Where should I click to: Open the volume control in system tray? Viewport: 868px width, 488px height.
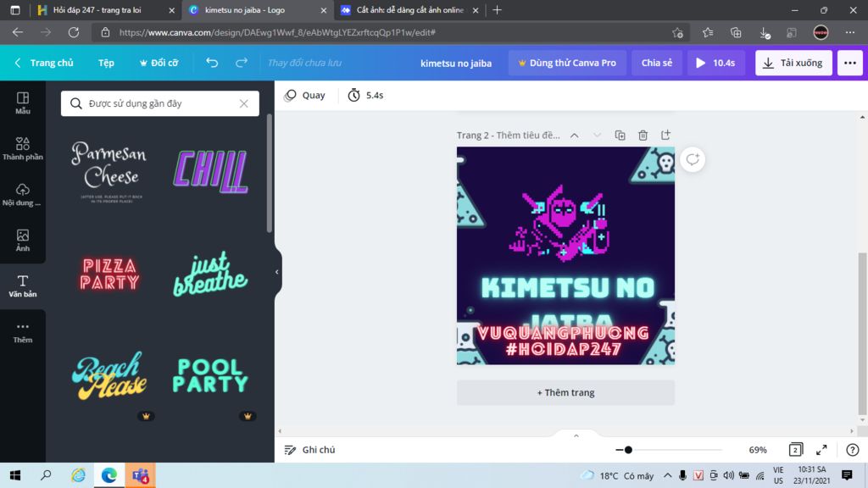(728, 475)
